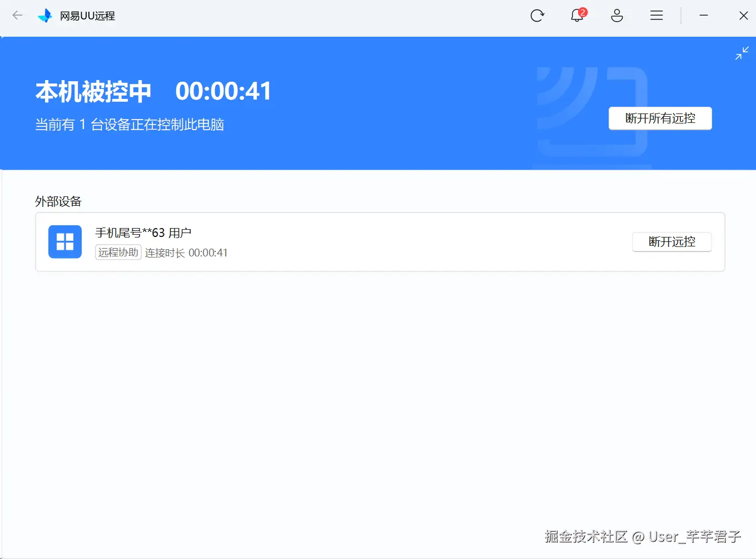Click 断开所有远控 button
The image size is (756, 559).
tap(660, 118)
